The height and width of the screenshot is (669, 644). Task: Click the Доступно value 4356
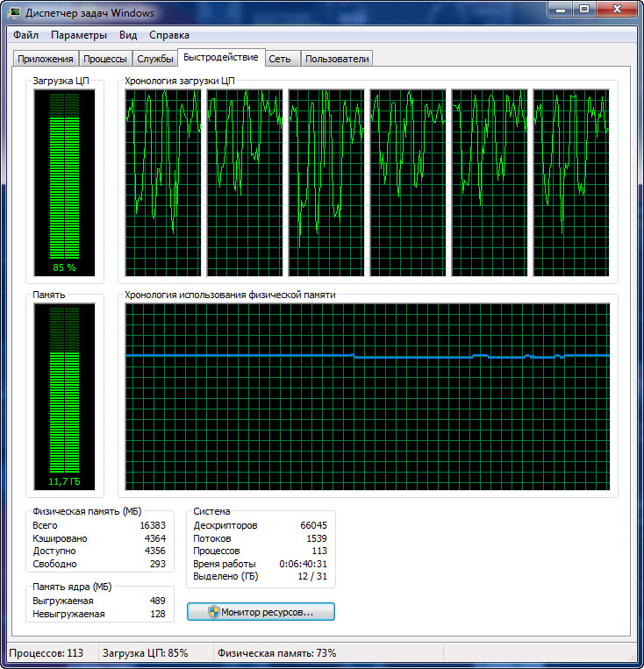(x=155, y=551)
